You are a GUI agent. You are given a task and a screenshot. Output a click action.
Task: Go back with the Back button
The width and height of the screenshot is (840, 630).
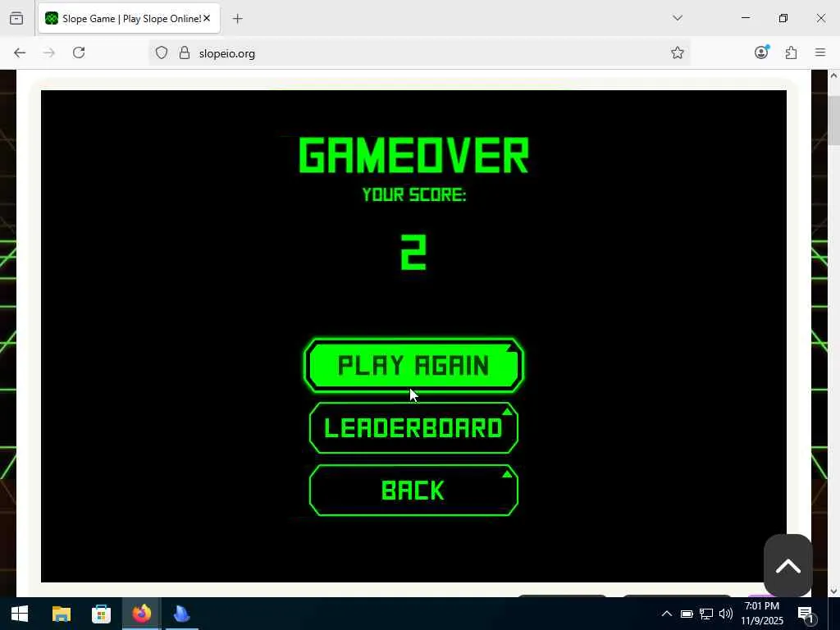413,490
